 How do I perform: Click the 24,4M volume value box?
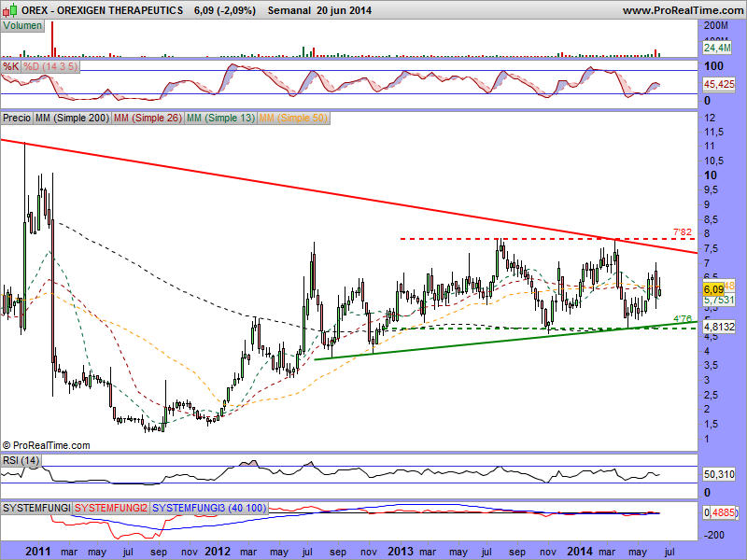(x=717, y=48)
